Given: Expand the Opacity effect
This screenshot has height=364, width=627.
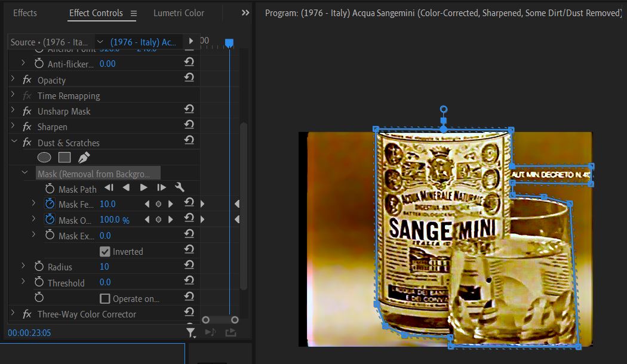Looking at the screenshot, I should click(13, 78).
